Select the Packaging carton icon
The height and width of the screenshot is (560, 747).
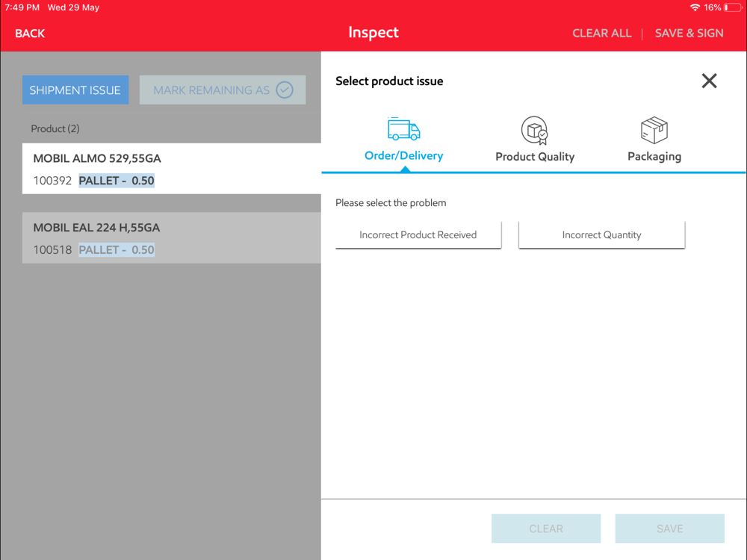(x=654, y=130)
